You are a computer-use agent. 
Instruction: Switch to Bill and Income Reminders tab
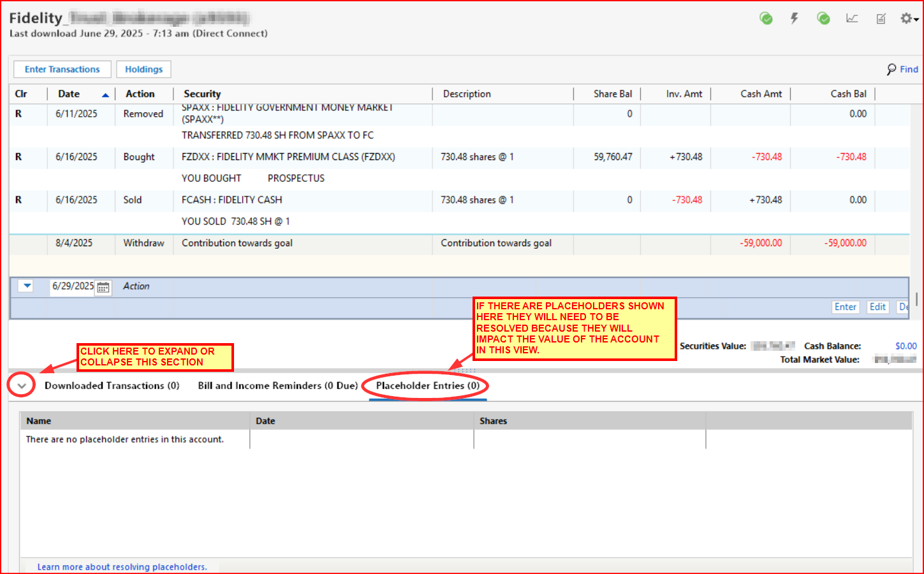tap(277, 386)
